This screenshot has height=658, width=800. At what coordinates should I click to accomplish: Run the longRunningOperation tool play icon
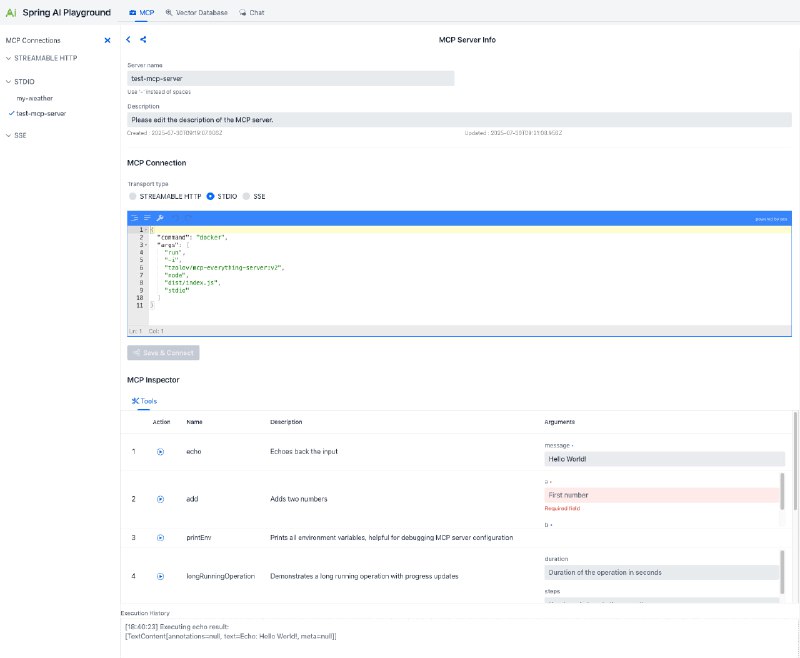click(160, 575)
